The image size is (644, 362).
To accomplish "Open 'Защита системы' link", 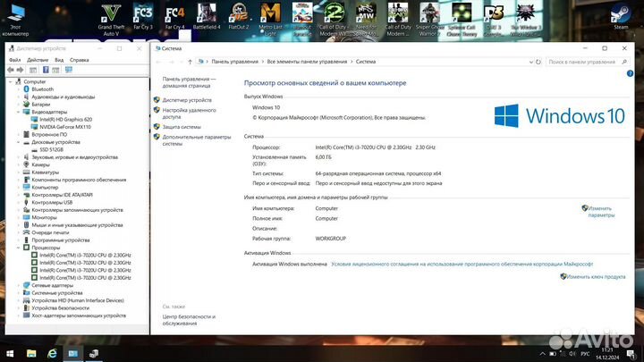I will click(182, 127).
